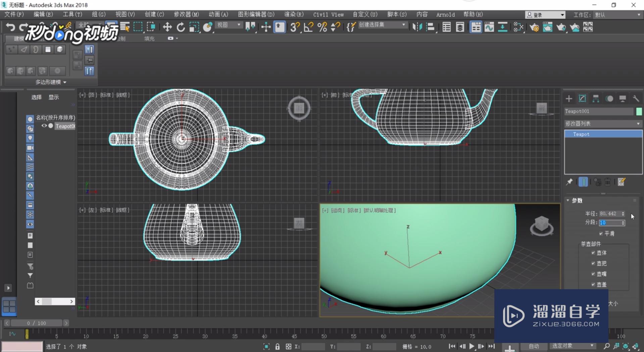Click the Select by Name list icon
644x352 pixels.
point(125,27)
